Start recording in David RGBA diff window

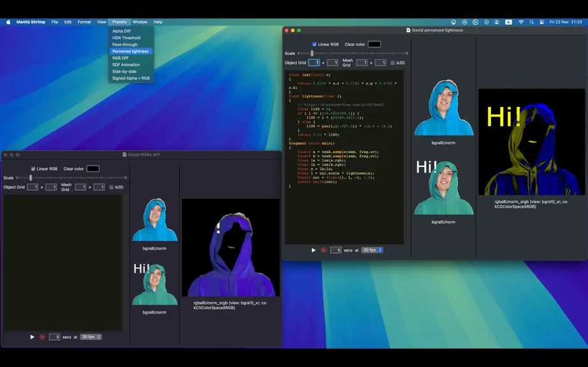point(42,337)
